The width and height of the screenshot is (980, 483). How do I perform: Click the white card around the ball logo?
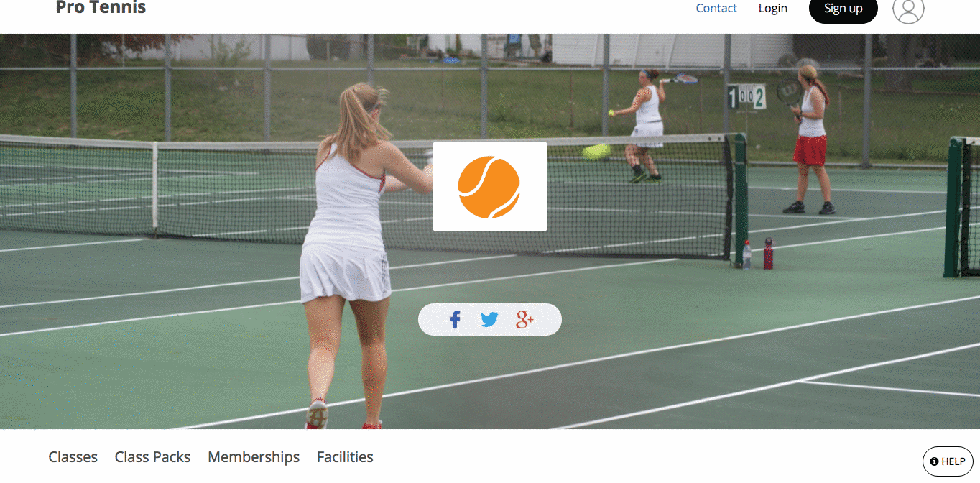pos(490,186)
